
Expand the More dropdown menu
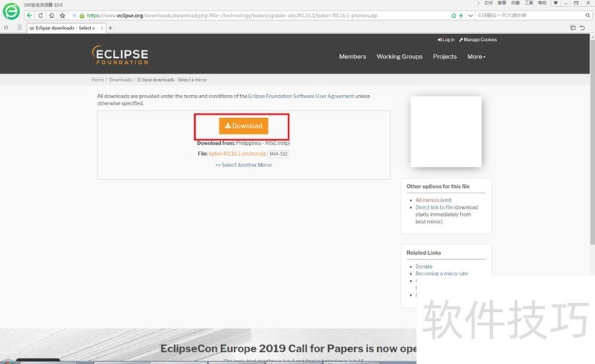coord(476,56)
